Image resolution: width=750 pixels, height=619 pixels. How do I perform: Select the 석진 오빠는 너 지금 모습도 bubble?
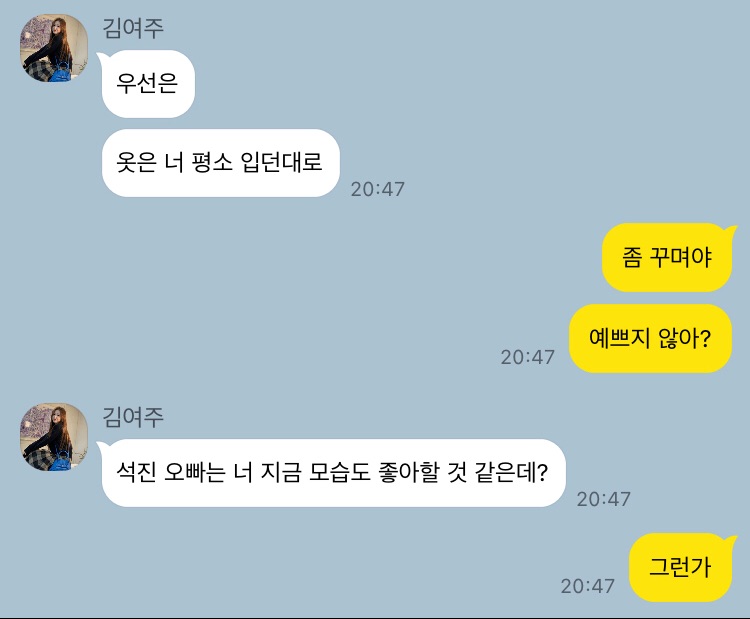(333, 473)
